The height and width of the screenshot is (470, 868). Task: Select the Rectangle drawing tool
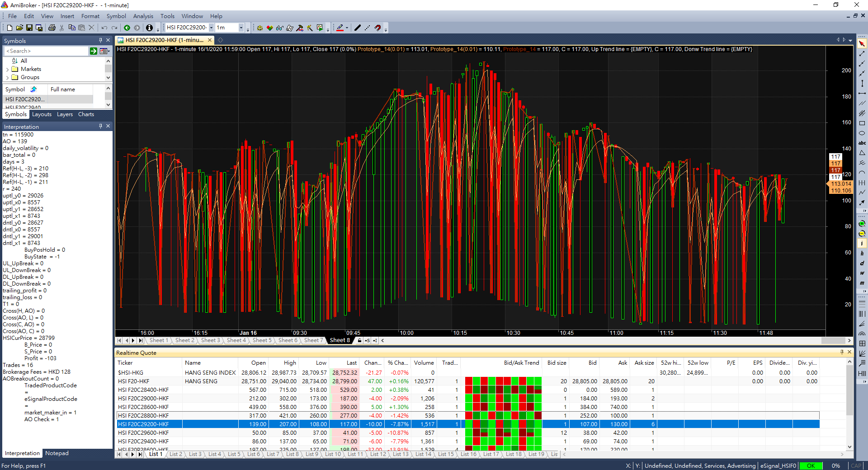862,123
